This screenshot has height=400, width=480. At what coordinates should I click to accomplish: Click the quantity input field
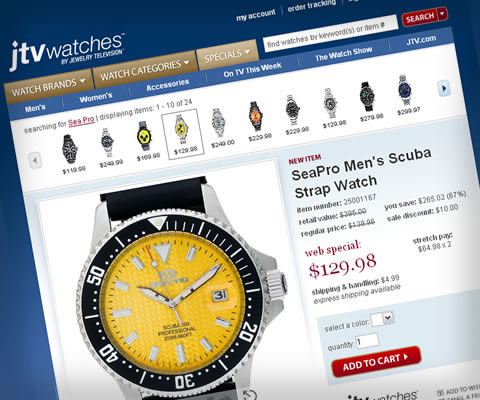point(368,341)
